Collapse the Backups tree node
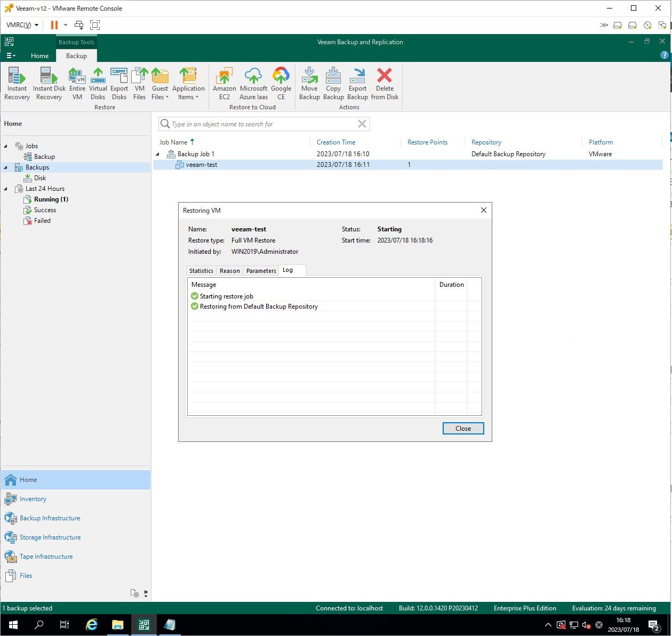The width and height of the screenshot is (672, 636). (6, 167)
